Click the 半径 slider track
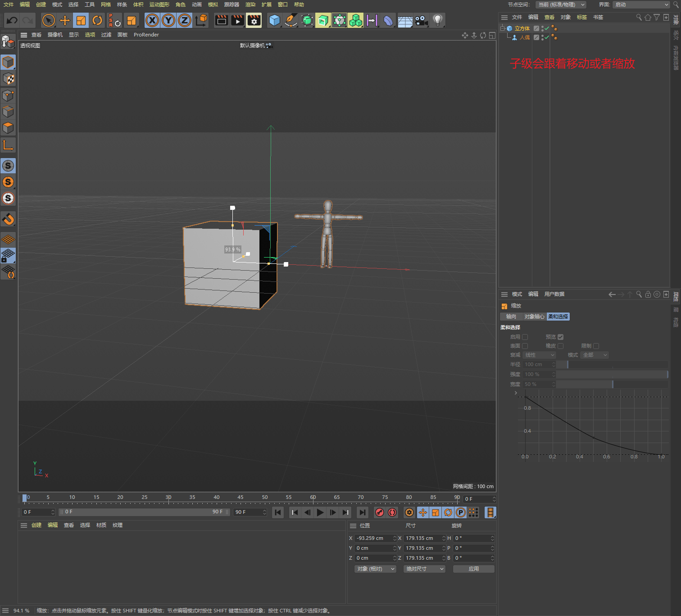The height and width of the screenshot is (616, 681). coord(612,364)
